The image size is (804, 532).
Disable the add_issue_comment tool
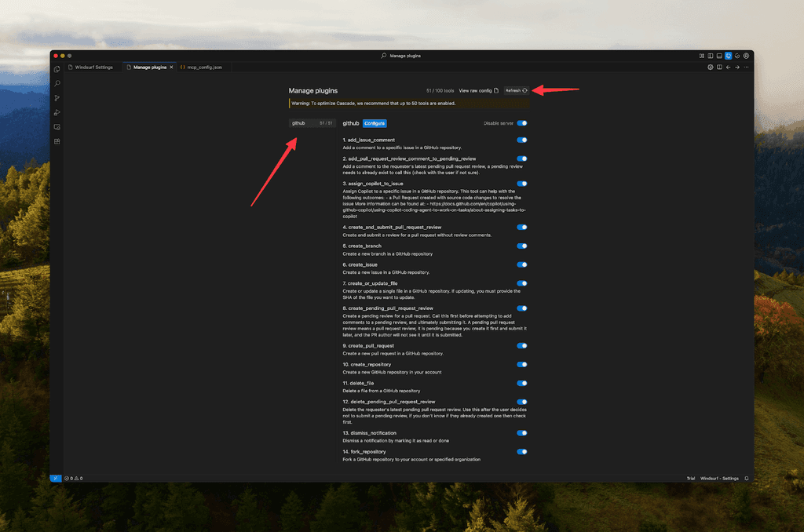pyautogui.click(x=522, y=140)
